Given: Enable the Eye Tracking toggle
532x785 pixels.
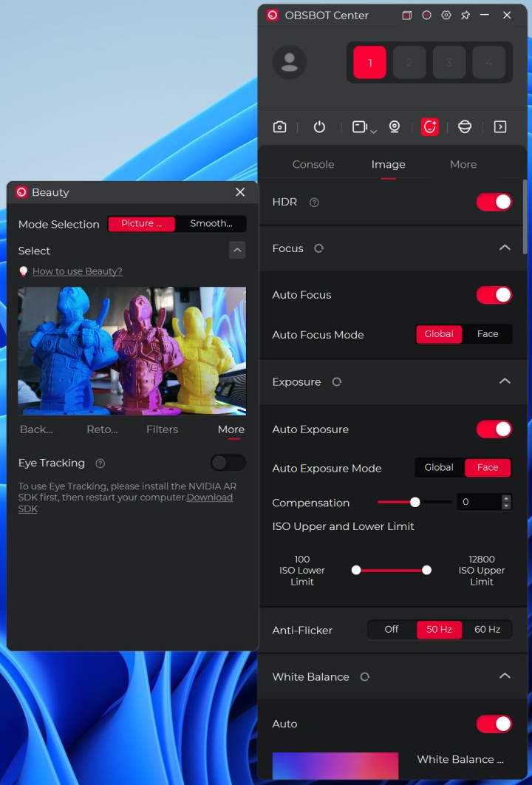Looking at the screenshot, I should 228,463.
